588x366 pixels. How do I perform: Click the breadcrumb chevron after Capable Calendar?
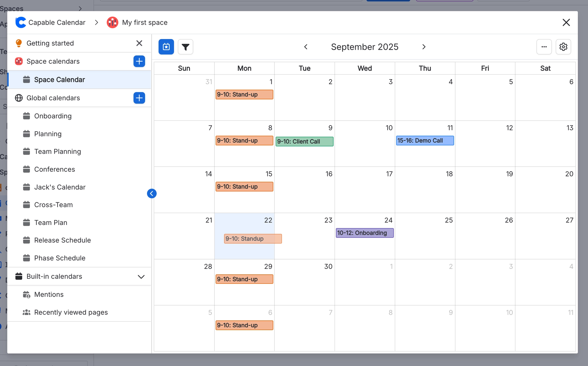[96, 22]
